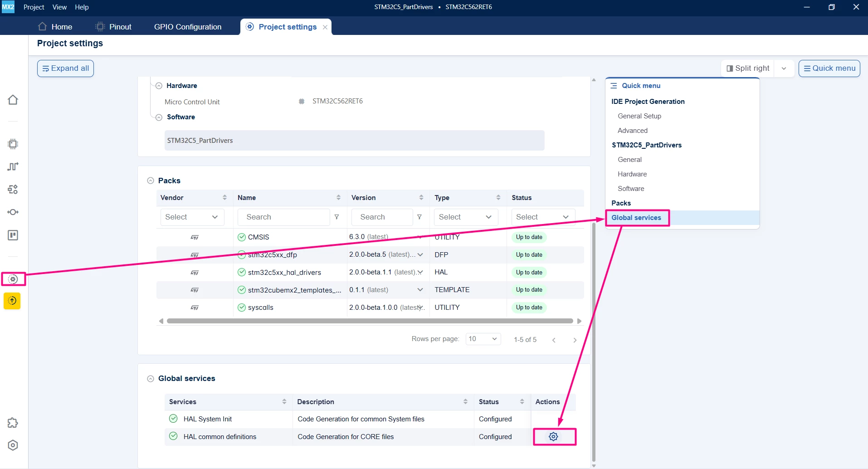Go to previous page of packs
This screenshot has height=469, width=868.
coord(554,340)
